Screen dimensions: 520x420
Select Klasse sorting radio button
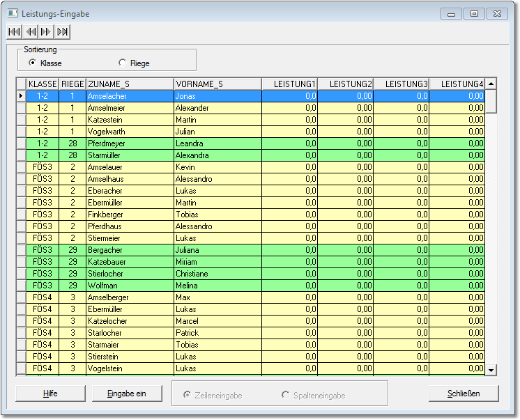[32, 63]
